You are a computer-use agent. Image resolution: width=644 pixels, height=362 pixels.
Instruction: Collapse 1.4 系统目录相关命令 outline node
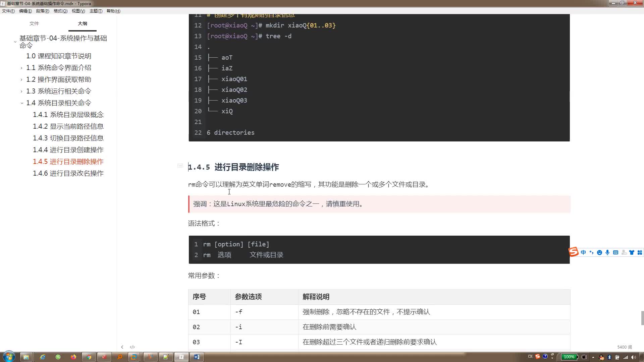point(22,103)
